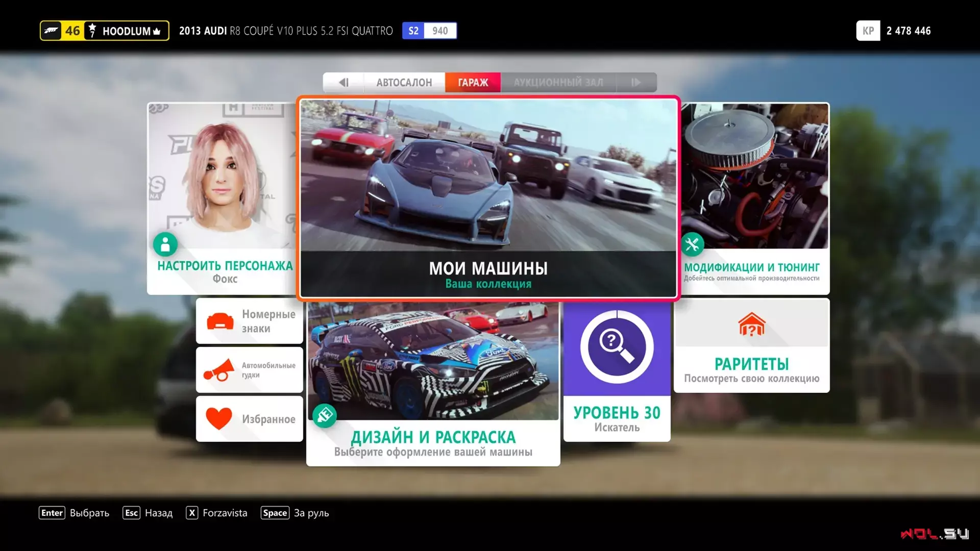Switch to the Автосалон tab

(404, 82)
